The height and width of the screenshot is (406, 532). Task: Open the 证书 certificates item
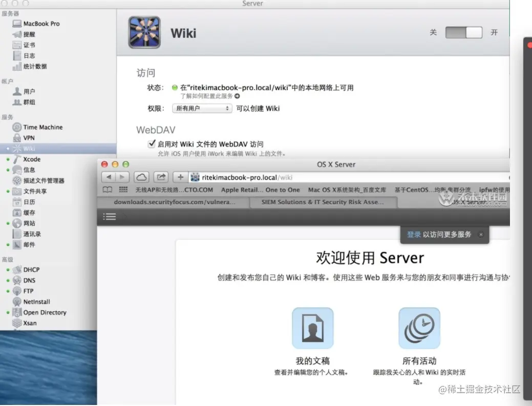[x=24, y=45]
